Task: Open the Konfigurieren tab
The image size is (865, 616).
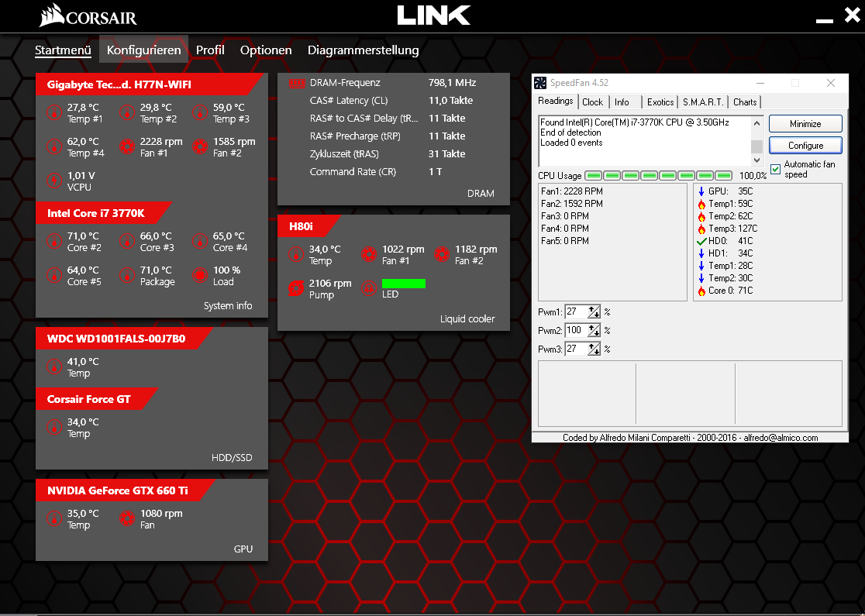Action: (x=144, y=50)
